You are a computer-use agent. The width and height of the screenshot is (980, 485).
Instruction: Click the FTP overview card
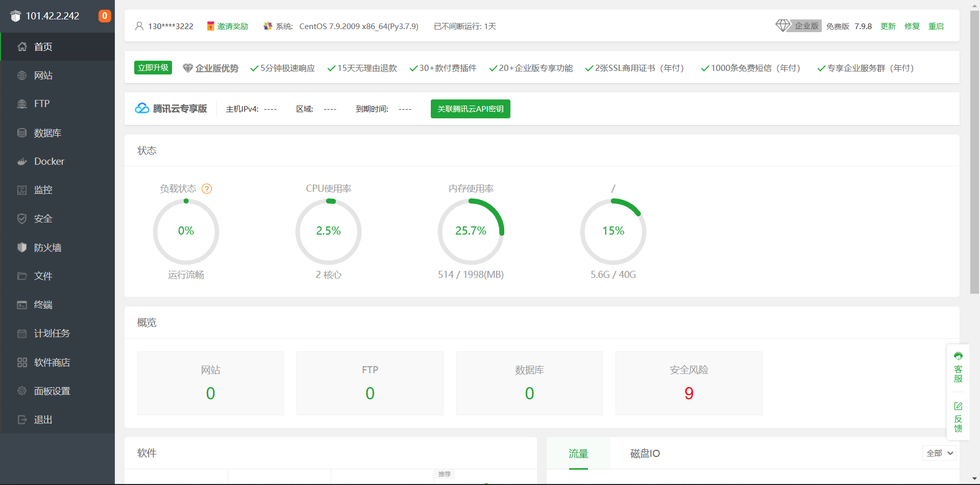[x=370, y=383]
